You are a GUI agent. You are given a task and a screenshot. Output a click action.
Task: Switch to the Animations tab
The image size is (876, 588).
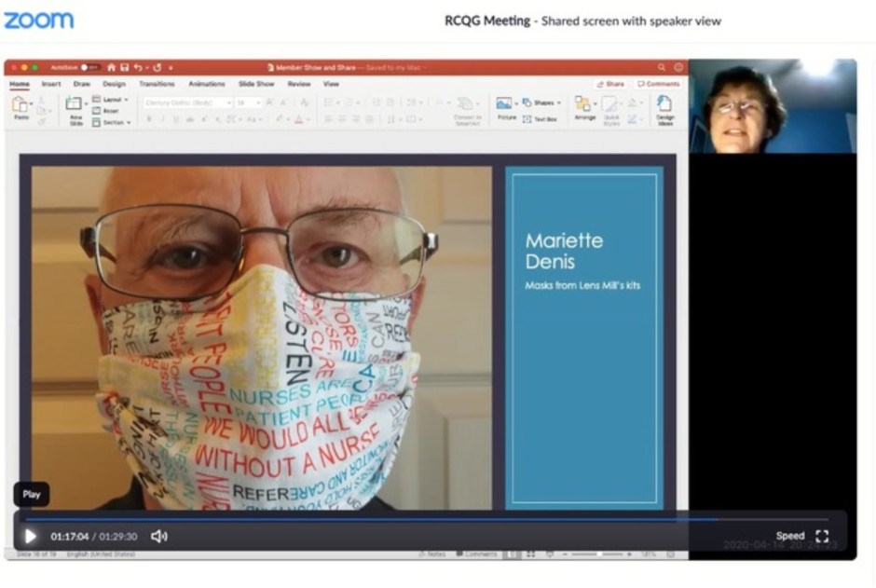pyautogui.click(x=207, y=84)
